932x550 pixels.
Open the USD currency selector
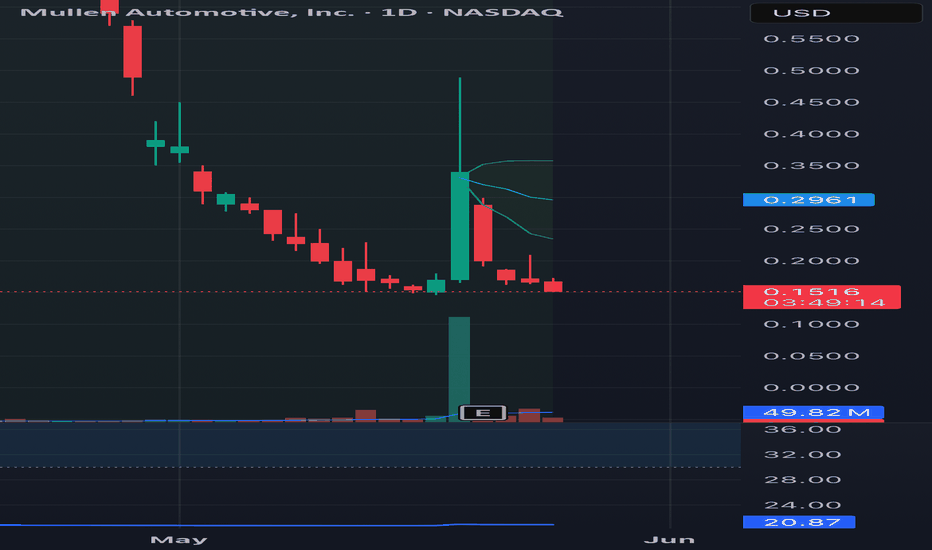836,13
